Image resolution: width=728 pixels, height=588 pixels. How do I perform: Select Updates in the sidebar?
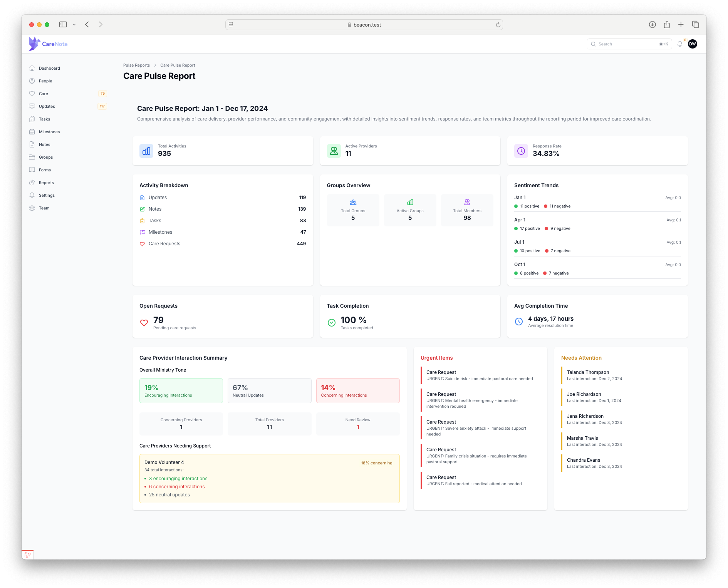click(47, 106)
